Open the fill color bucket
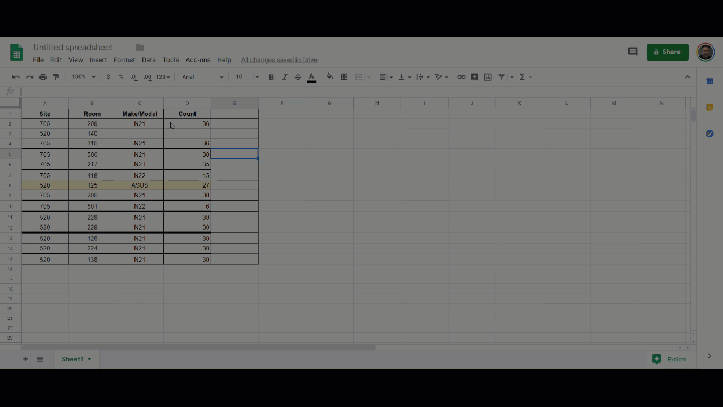Screen dimensions: 723x407 pyautogui.click(x=330, y=77)
